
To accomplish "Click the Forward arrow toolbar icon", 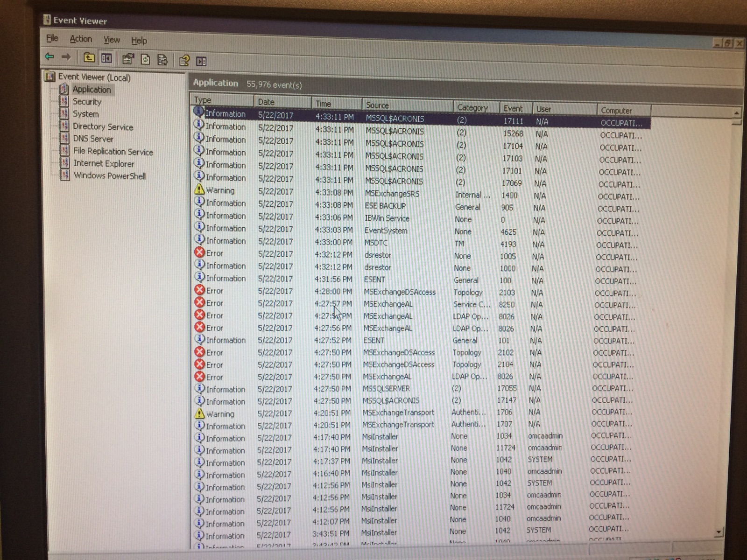I will coord(66,57).
